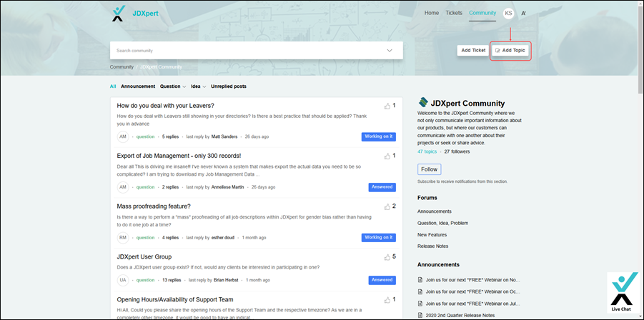Upvote the 'JDXpert User Group' topic

pos(387,256)
